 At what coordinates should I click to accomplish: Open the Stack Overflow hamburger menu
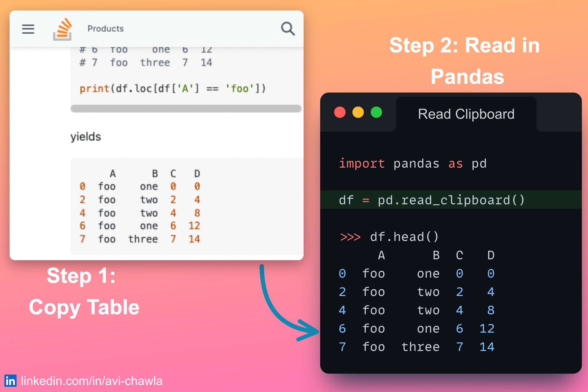click(x=28, y=29)
